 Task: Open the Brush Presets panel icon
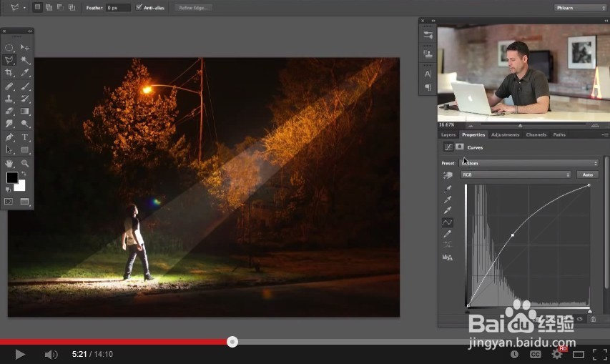pyautogui.click(x=428, y=35)
